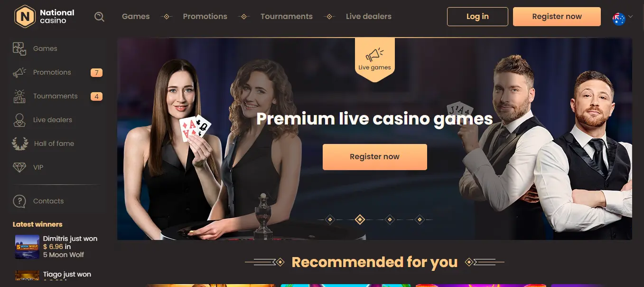Expand the Australian flag language dropdown
The image size is (644, 287).
pyautogui.click(x=619, y=19)
